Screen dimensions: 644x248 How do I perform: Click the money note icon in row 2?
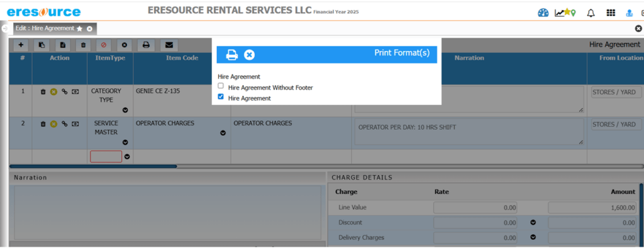(75, 124)
